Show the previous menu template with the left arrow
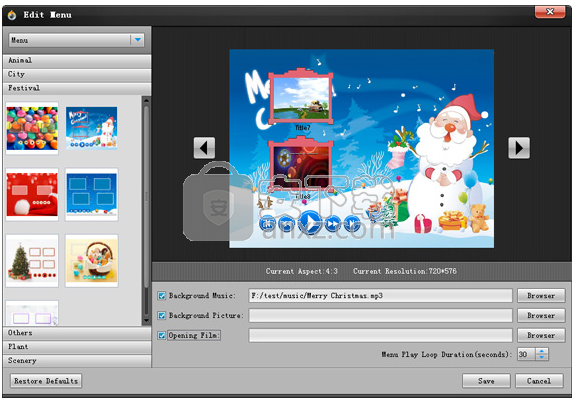The image size is (583, 406). tap(204, 148)
